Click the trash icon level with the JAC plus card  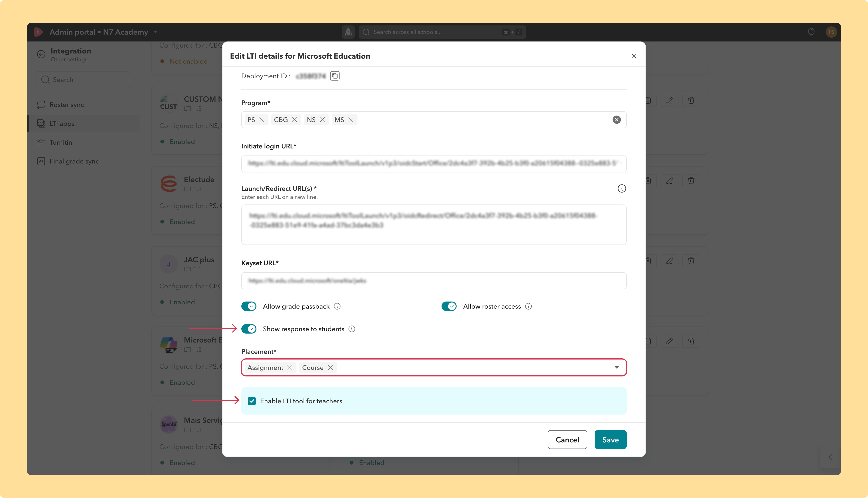click(691, 261)
